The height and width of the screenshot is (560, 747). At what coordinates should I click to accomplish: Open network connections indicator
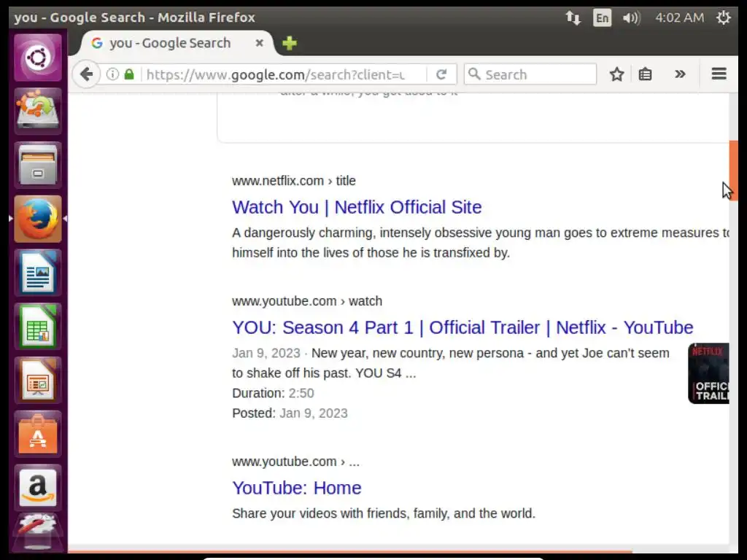point(573,18)
